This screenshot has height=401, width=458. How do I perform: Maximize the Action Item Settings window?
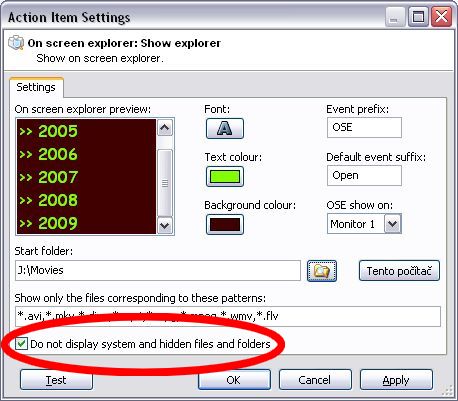[418, 17]
